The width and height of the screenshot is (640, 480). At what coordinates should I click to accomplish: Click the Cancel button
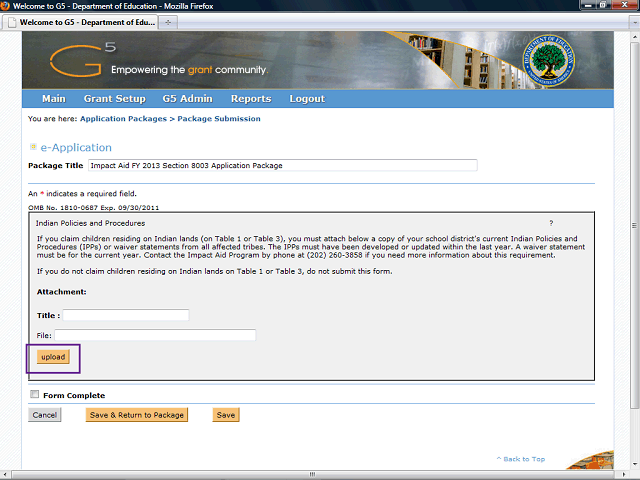pos(44,415)
